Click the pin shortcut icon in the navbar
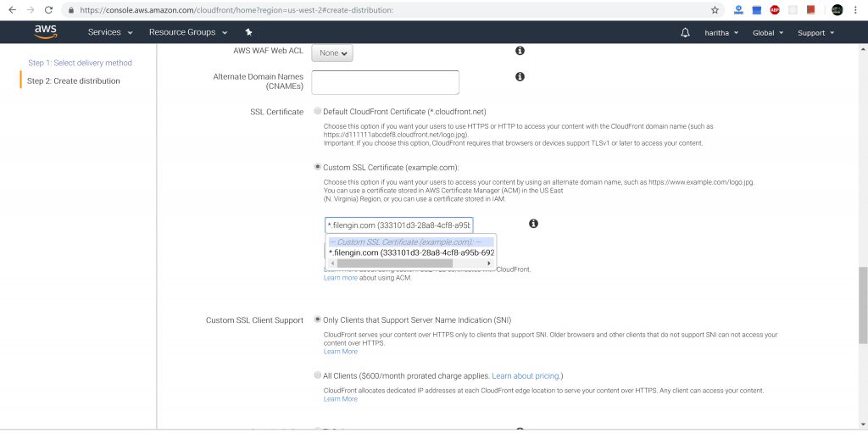 point(248,32)
